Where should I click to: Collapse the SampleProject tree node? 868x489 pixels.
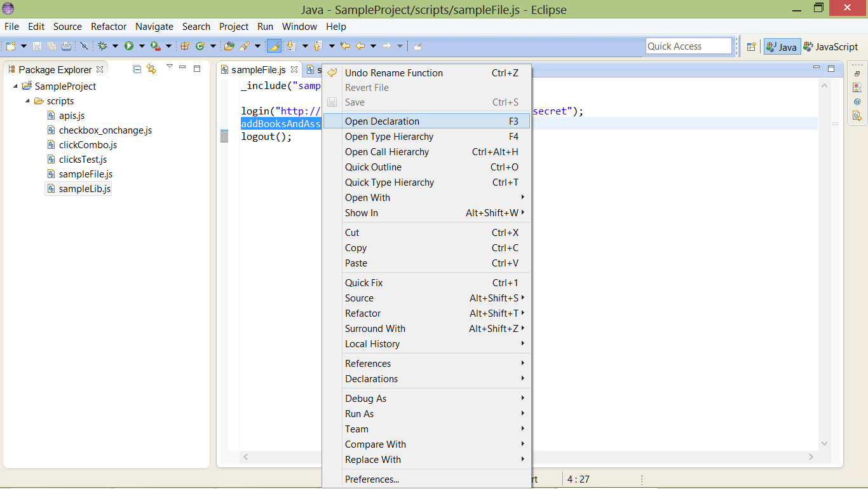tap(16, 86)
